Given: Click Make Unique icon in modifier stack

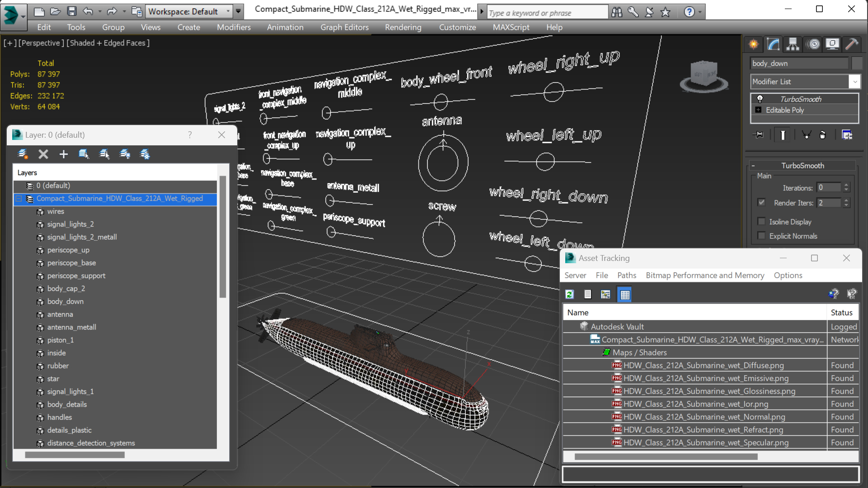Looking at the screenshot, I should [807, 135].
